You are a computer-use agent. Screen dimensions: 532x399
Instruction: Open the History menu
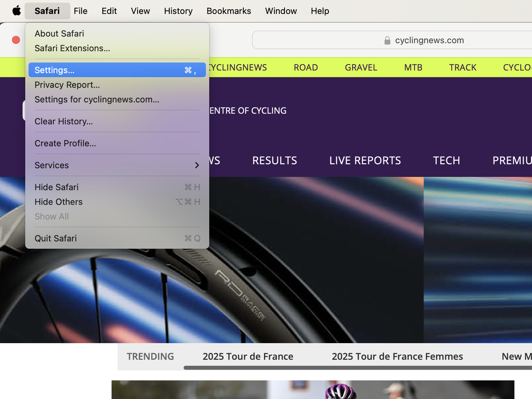[178, 11]
